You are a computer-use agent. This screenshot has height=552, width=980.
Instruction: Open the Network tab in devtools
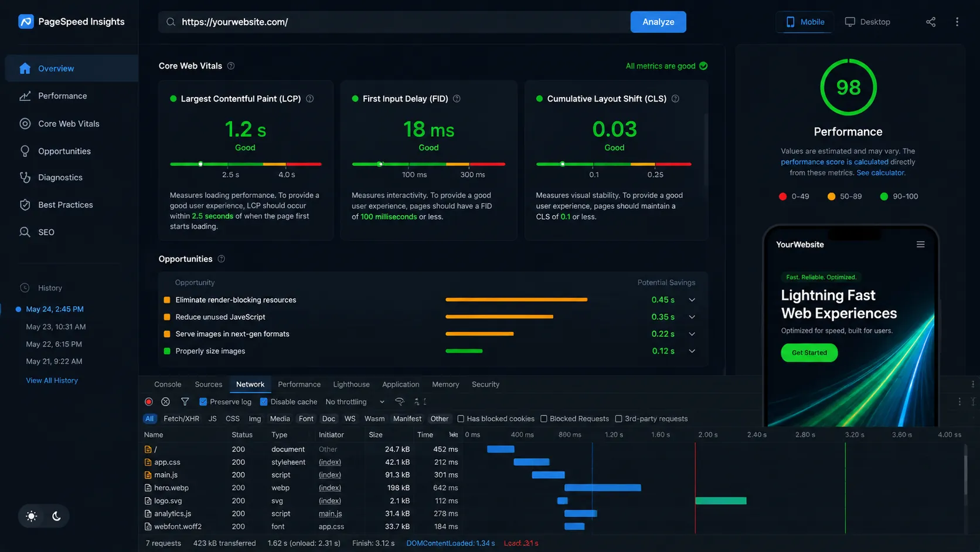pyautogui.click(x=250, y=384)
